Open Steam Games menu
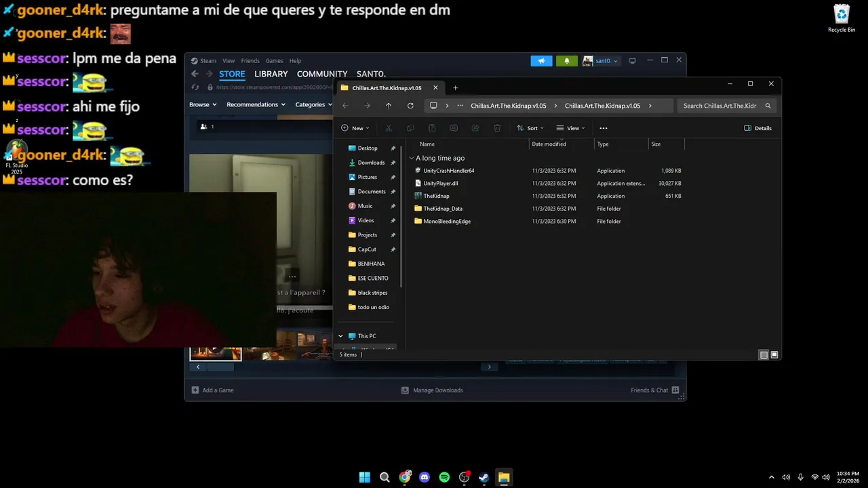868x488 pixels. point(274,61)
